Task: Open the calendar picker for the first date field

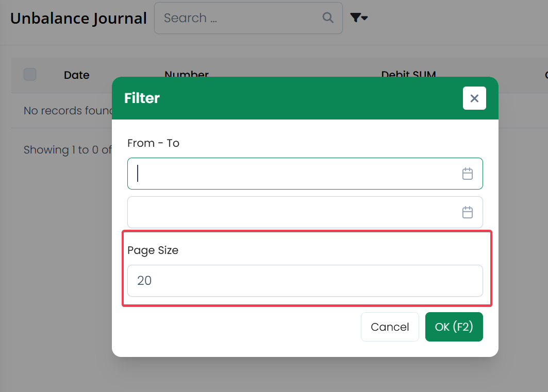Action: click(467, 174)
